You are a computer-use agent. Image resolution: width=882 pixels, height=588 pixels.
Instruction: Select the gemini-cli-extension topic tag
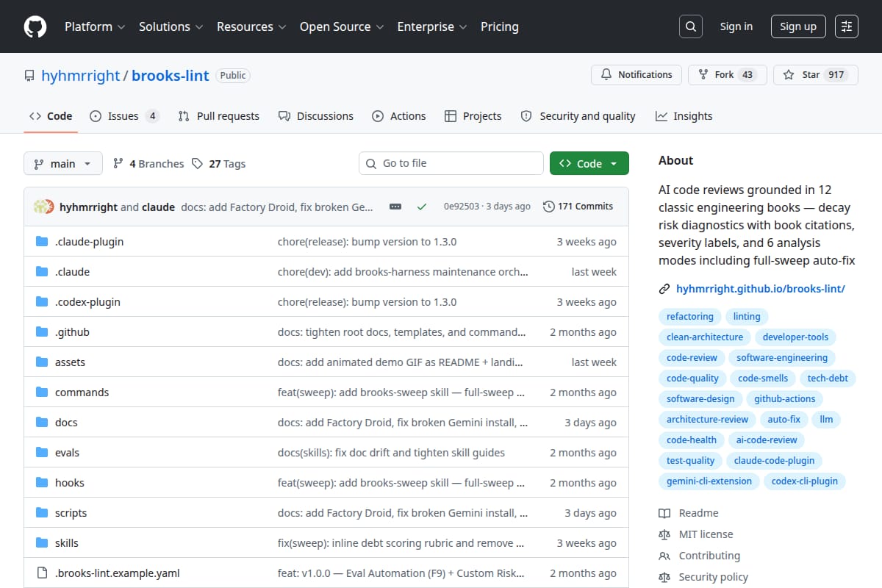709,481
